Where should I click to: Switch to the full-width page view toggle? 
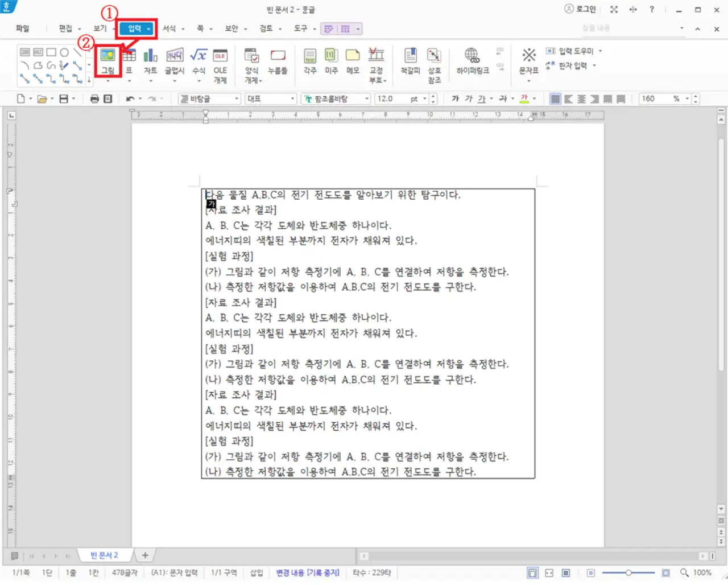click(549, 572)
